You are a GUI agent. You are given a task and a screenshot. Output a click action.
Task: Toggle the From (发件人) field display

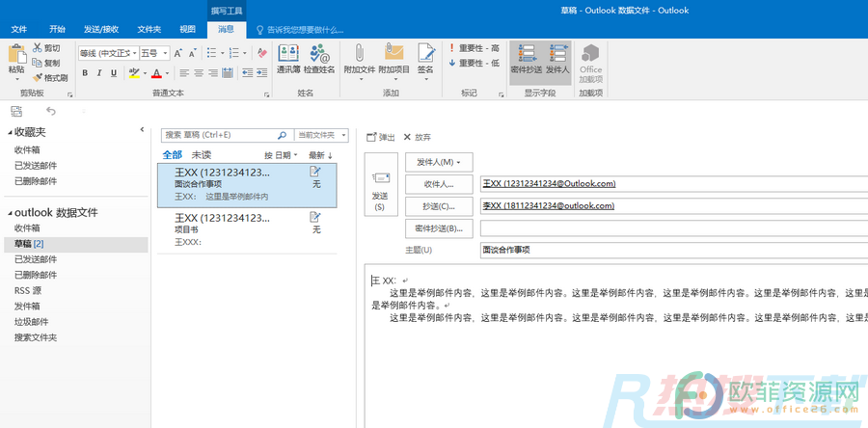coord(557,58)
